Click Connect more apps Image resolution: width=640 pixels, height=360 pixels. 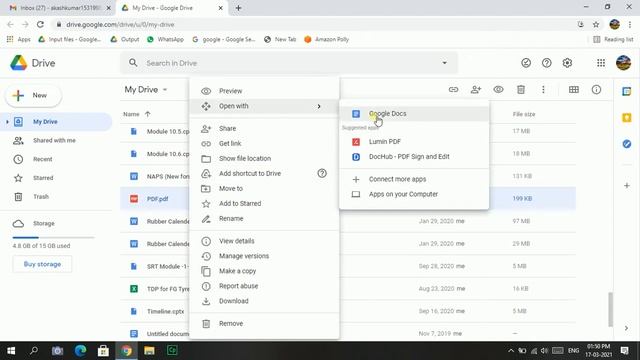pyautogui.click(x=414, y=179)
